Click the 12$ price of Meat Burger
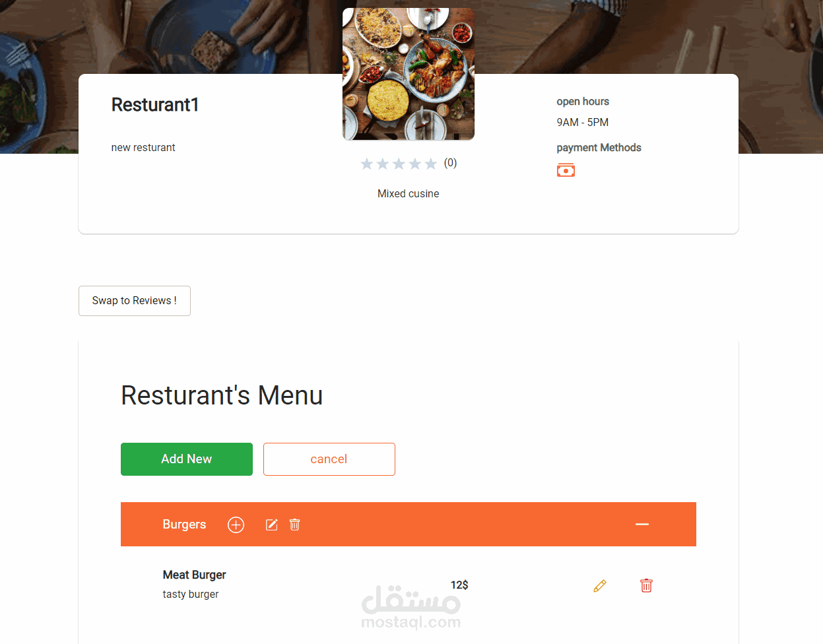This screenshot has height=644, width=823. 459,585
